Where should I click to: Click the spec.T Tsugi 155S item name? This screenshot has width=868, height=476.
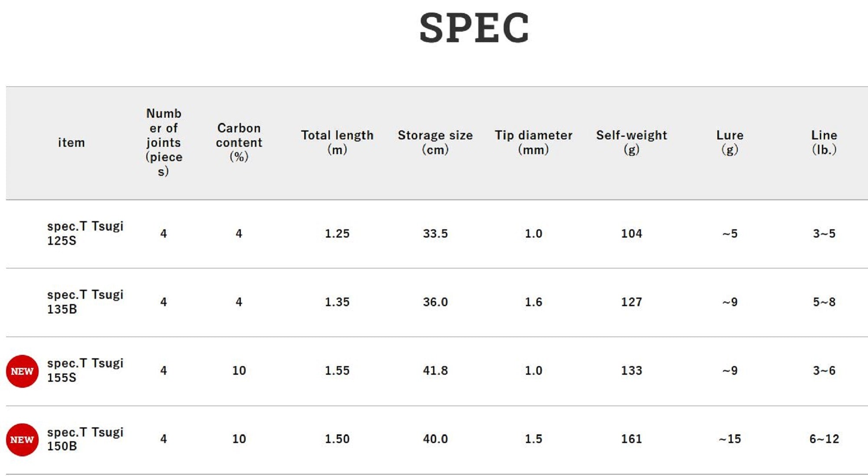85,370
